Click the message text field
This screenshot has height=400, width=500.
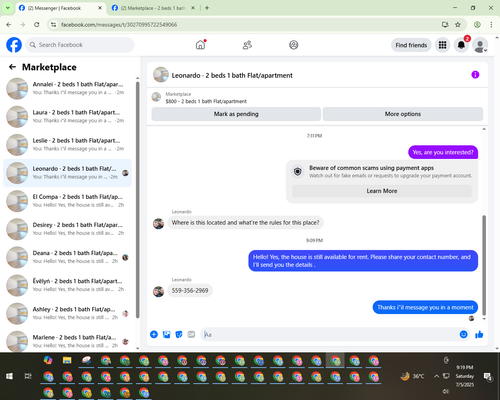click(x=330, y=334)
